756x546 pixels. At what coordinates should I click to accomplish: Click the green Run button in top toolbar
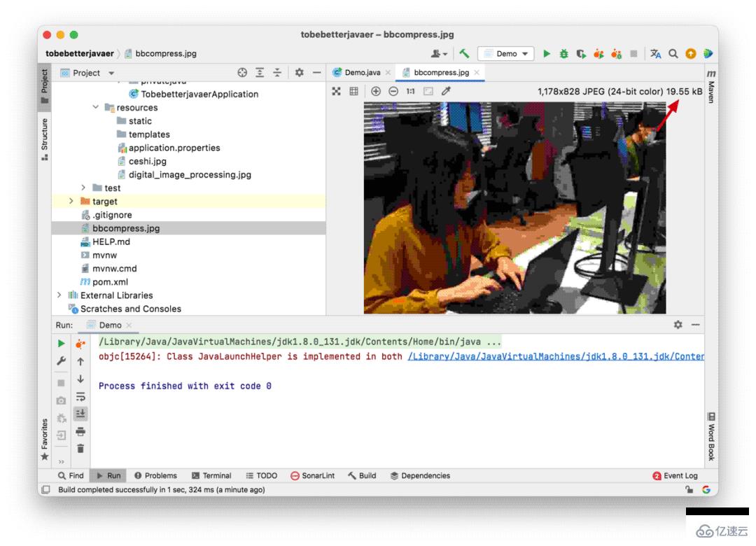(x=546, y=53)
